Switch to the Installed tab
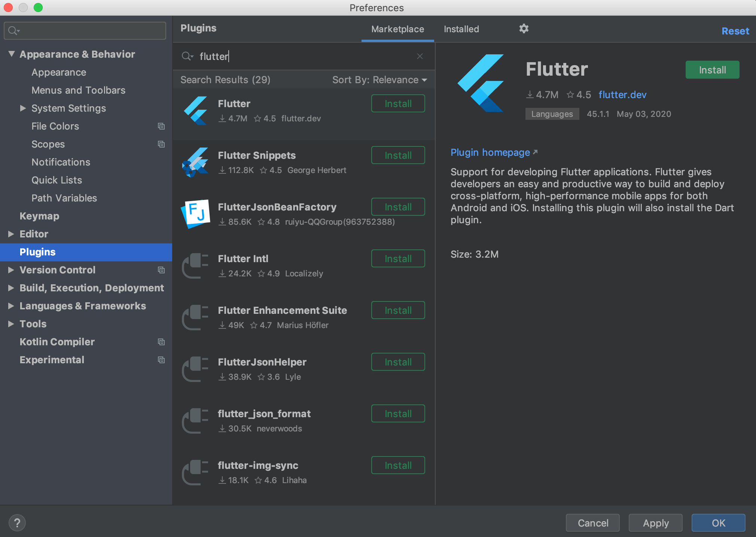This screenshot has width=756, height=537. point(461,29)
